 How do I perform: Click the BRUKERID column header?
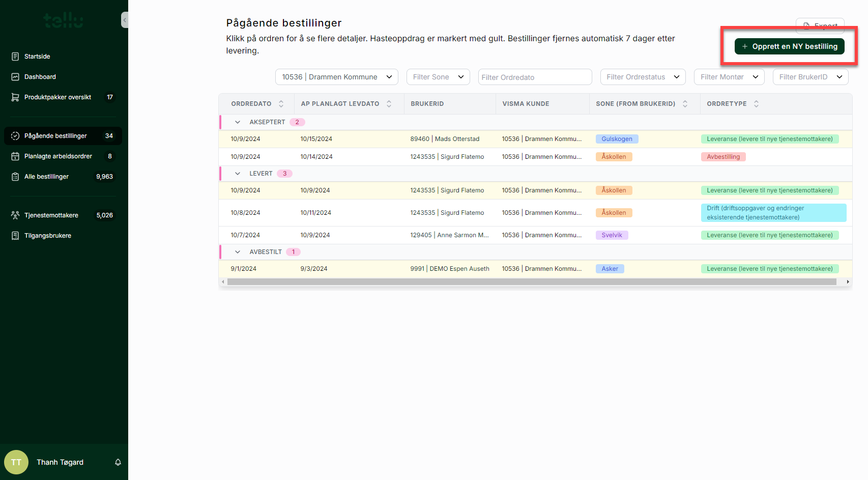coord(427,104)
